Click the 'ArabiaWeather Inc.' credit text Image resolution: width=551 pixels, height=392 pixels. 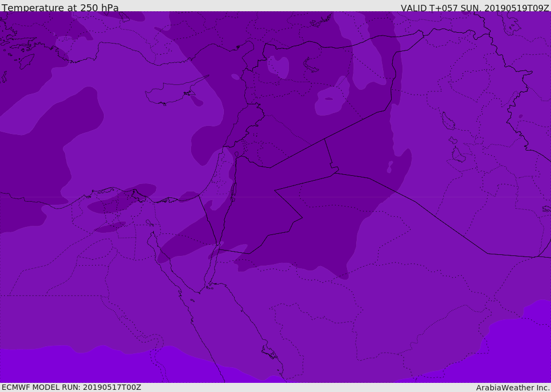click(513, 388)
